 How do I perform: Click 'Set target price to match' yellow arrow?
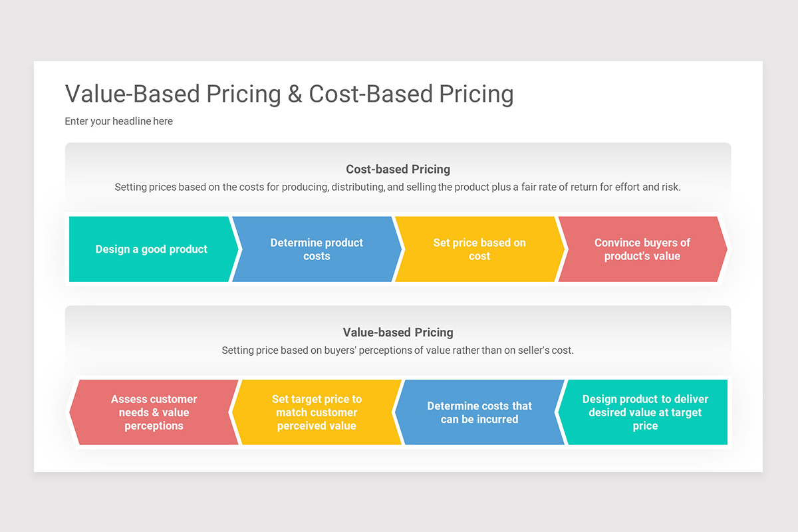coord(317,412)
